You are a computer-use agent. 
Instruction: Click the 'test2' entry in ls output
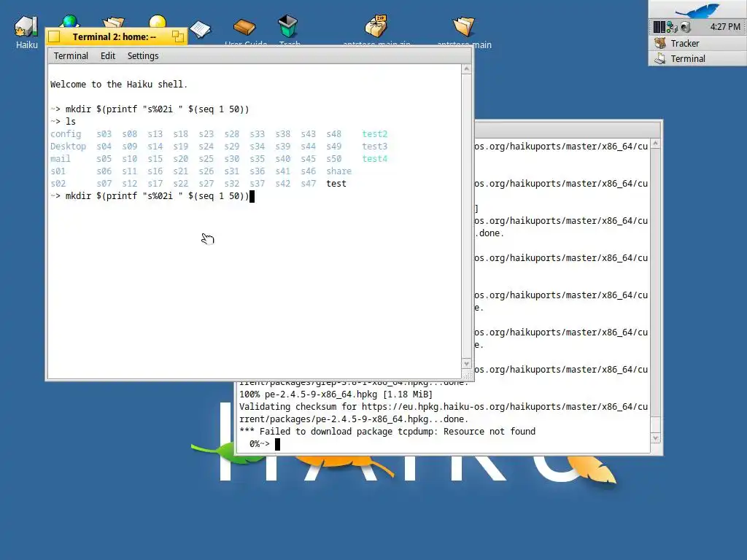375,134
